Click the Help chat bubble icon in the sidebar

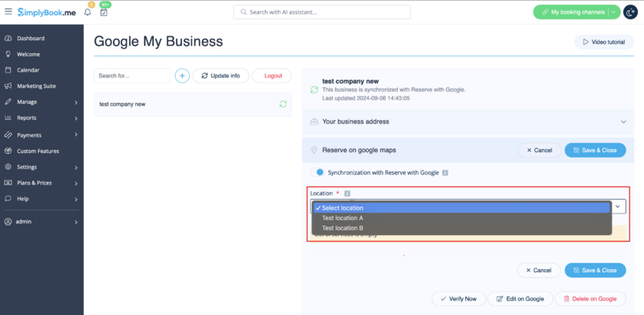point(8,199)
